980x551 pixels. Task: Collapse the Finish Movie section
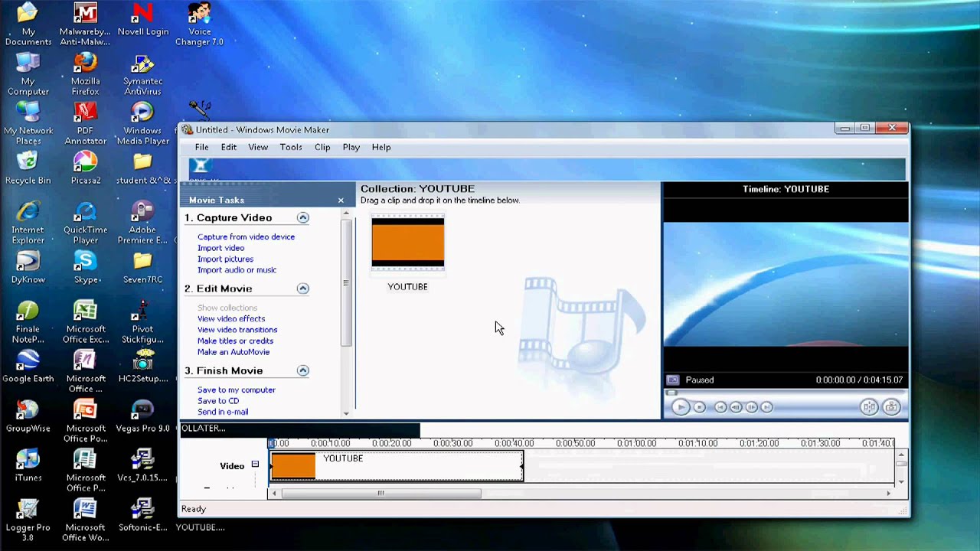coord(303,370)
